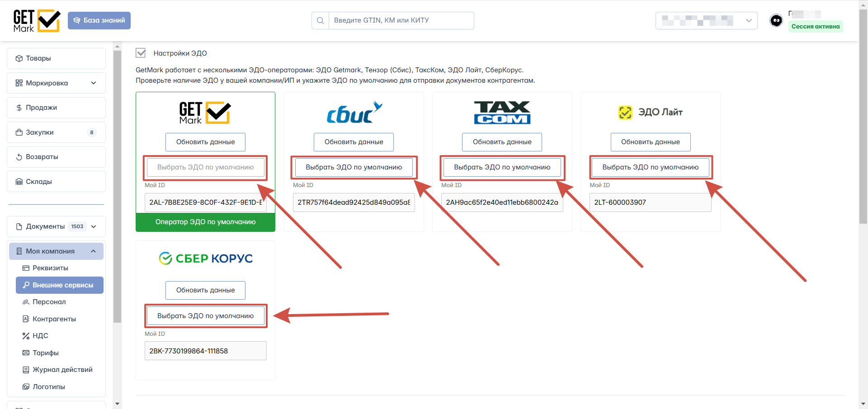Click the page vertical scrollbar thumb
The width and height of the screenshot is (868, 409).
tap(863, 117)
